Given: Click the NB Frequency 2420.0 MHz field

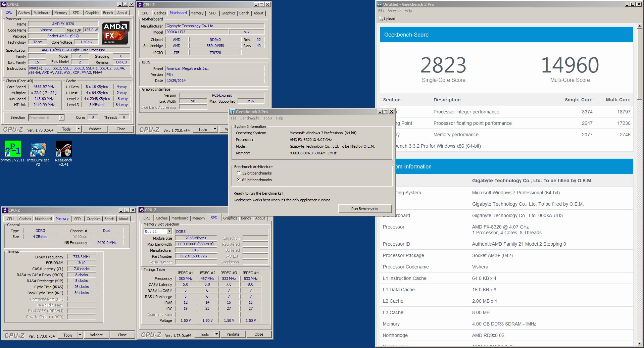Looking at the screenshot, I should pyautogui.click(x=107, y=243).
